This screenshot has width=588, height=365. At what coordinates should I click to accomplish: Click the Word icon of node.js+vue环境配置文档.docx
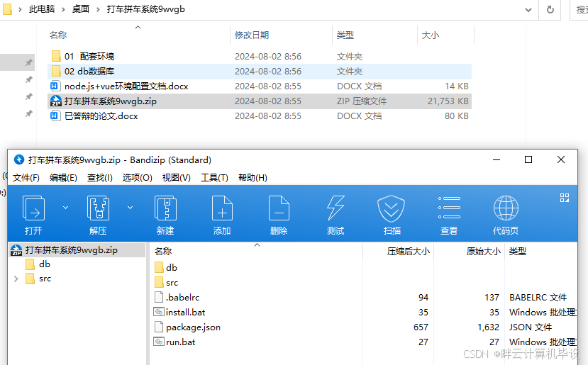pyautogui.click(x=55, y=86)
